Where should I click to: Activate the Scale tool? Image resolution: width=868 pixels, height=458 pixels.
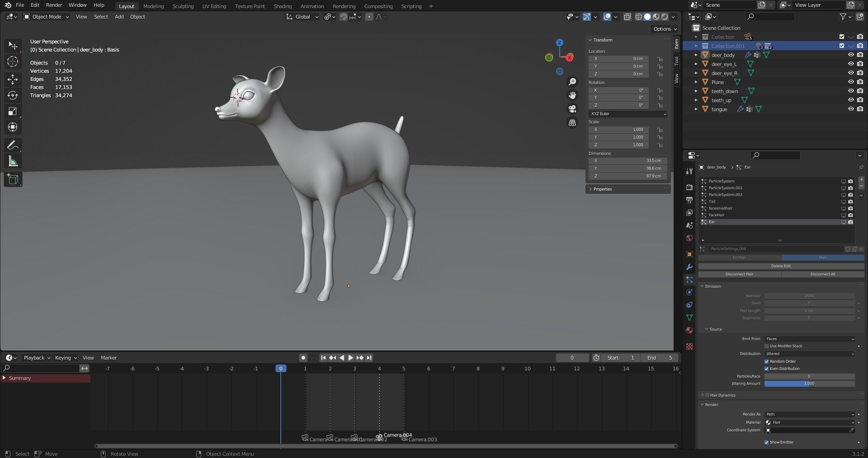[x=13, y=112]
